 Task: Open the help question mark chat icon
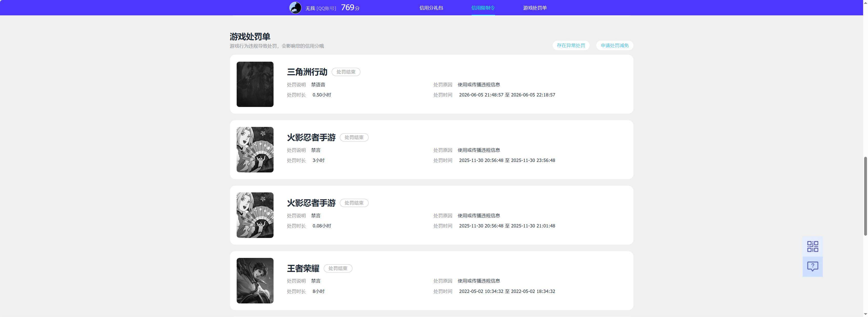pyautogui.click(x=812, y=267)
